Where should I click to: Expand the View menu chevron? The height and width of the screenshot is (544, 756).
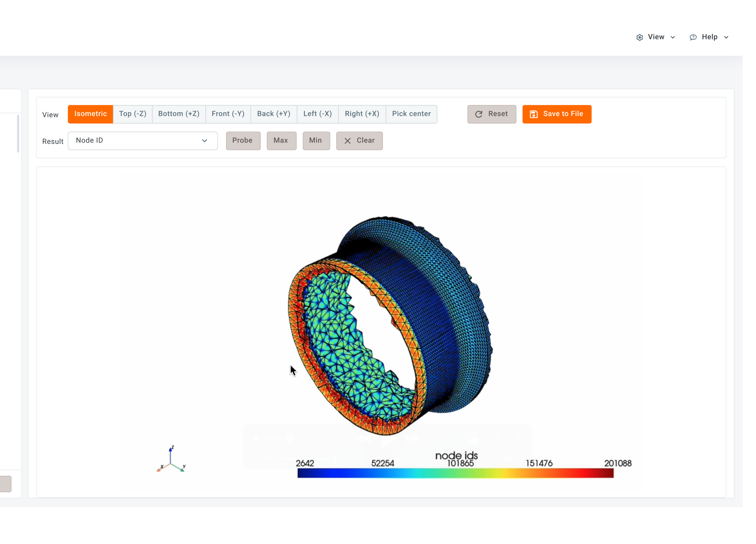tap(673, 37)
